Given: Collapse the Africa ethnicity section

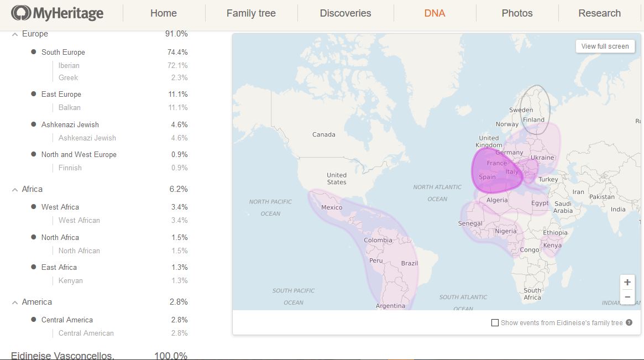Looking at the screenshot, I should click(x=15, y=190).
